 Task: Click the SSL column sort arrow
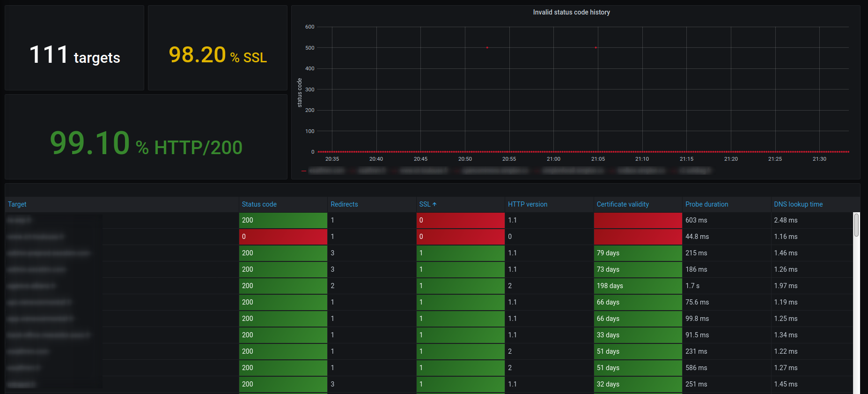click(434, 204)
